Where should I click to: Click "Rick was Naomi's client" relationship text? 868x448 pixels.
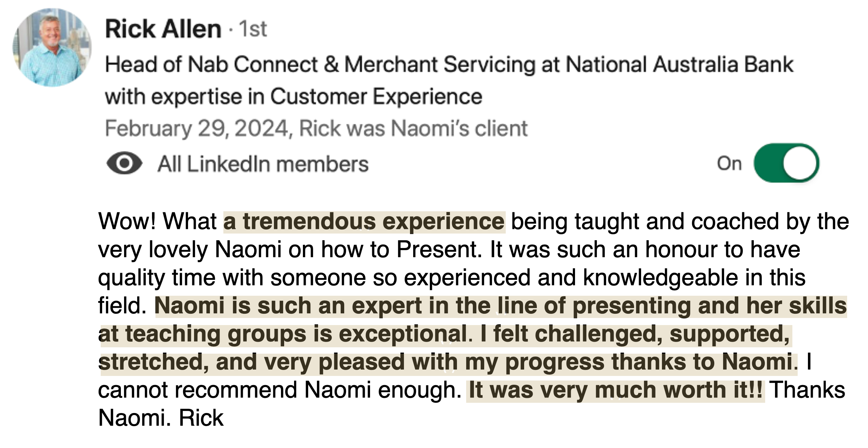(x=414, y=128)
